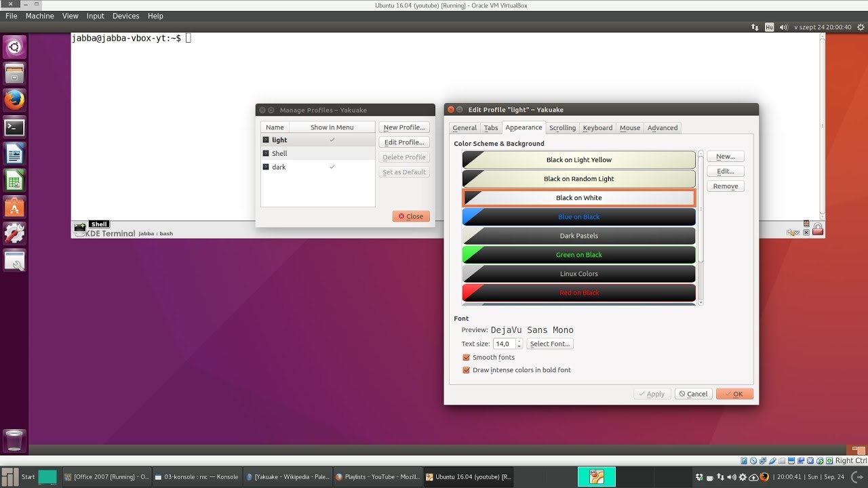Confirm the profile with OK
Viewport: 868px width, 488px height.
coord(734,394)
